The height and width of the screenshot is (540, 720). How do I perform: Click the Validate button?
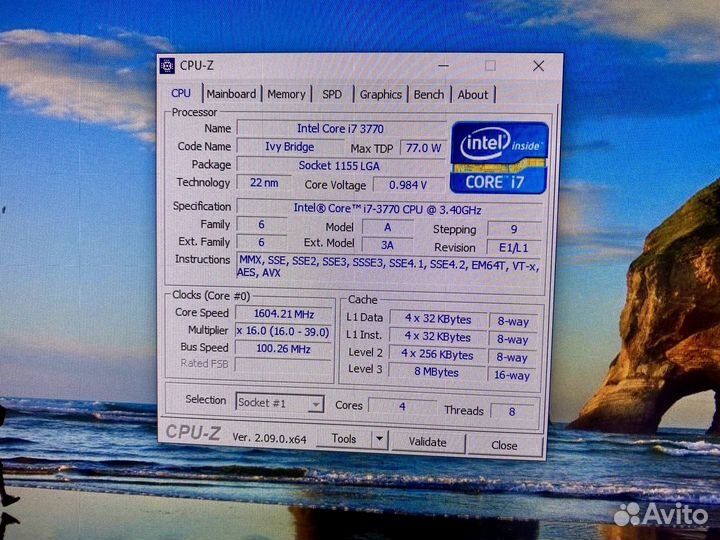pos(428,442)
